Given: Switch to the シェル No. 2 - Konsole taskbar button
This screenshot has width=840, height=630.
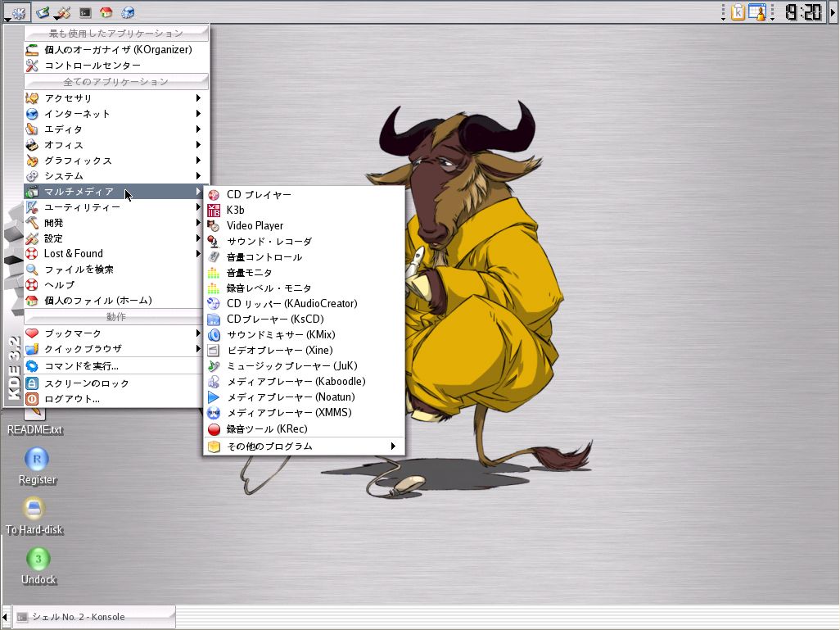Looking at the screenshot, I should pos(94,617).
